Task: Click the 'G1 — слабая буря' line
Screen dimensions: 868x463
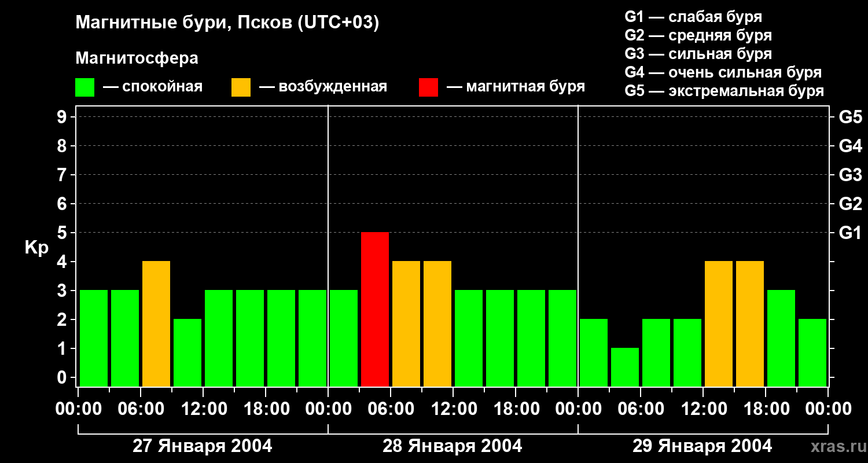Action: point(693,17)
